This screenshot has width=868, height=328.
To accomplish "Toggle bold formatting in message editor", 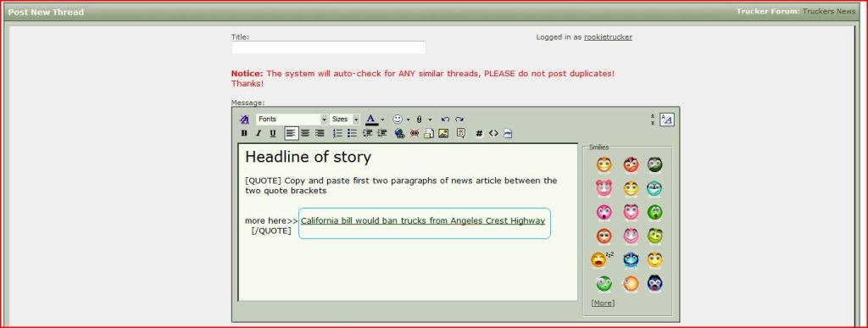I will pos(244,133).
